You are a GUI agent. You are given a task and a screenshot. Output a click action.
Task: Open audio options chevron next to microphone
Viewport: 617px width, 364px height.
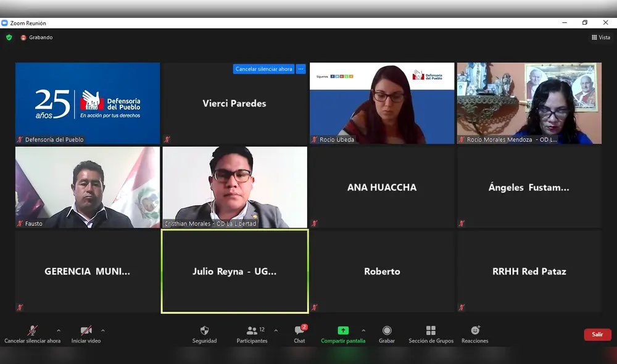(60, 329)
